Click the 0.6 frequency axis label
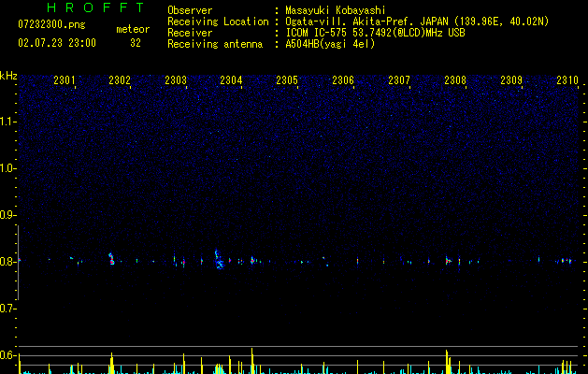This screenshot has width=588, height=374. [x=7, y=355]
